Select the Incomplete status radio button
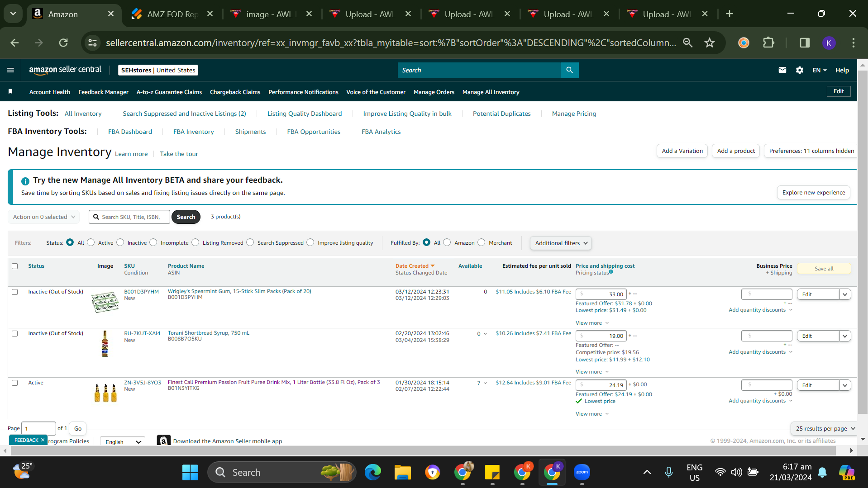The image size is (868, 488). 153,242
